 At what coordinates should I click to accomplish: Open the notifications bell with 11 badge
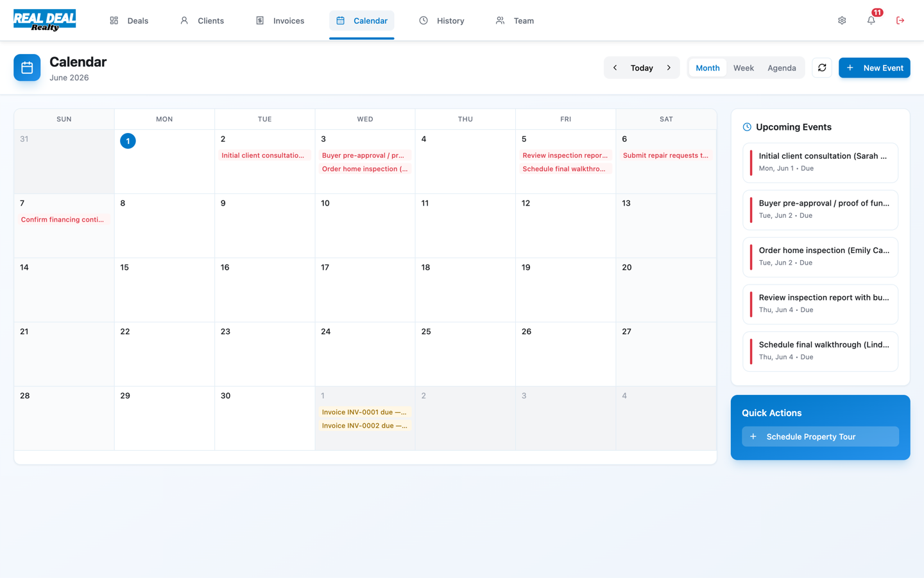click(871, 21)
